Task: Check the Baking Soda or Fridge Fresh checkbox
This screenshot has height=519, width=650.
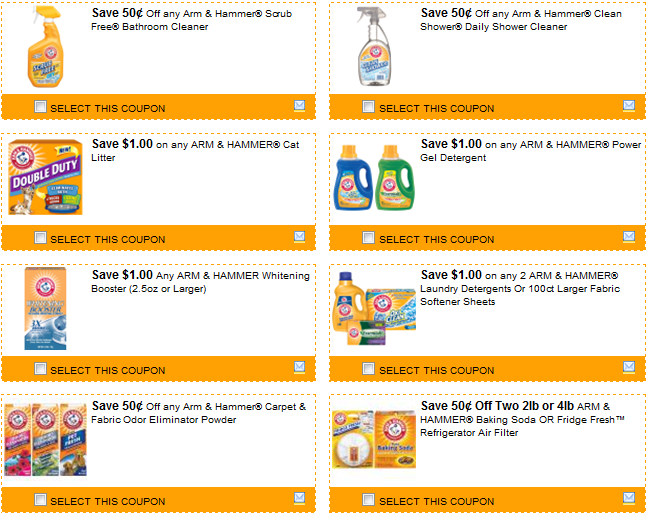Action: (368, 500)
